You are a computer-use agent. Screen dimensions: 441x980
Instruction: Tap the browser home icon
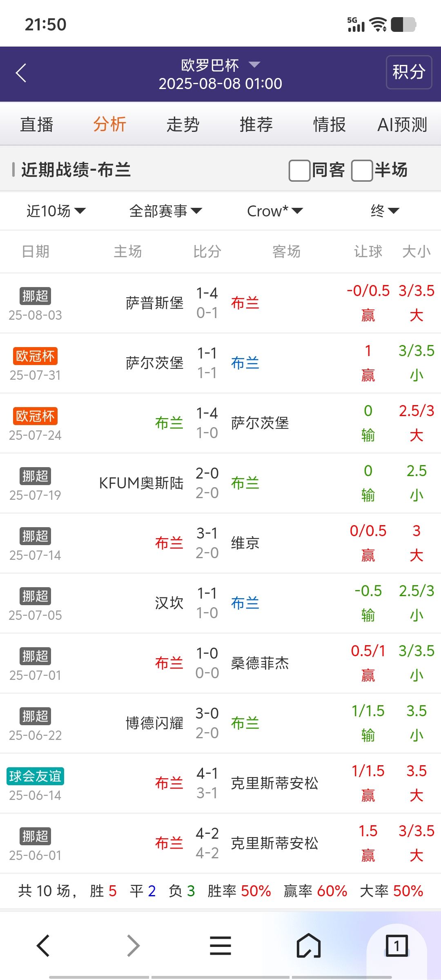click(308, 945)
